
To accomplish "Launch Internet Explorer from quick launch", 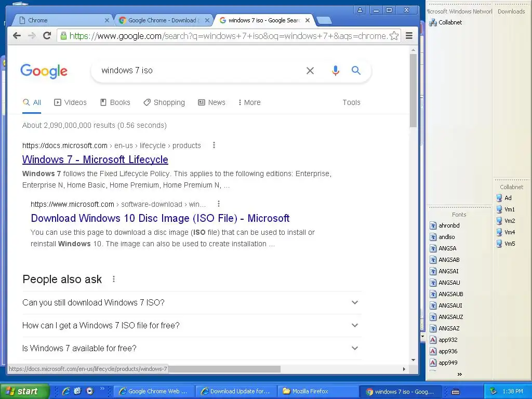I will pyautogui.click(x=66, y=391).
